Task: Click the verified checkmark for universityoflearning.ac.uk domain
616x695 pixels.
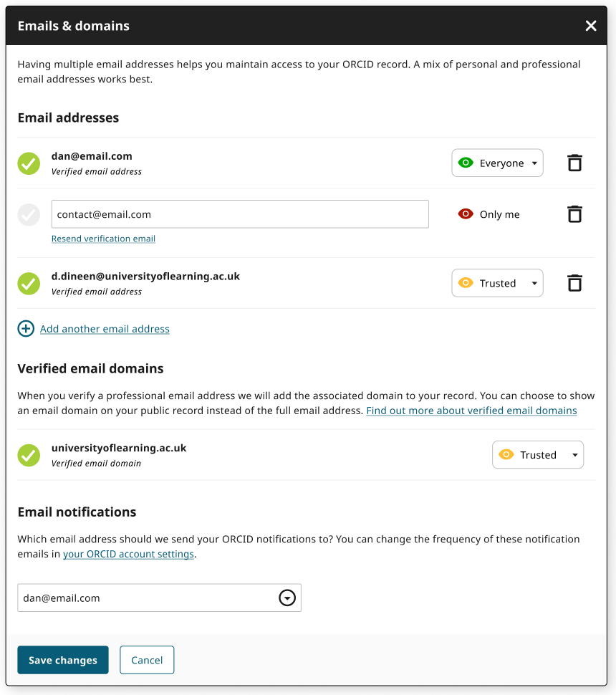Action: coord(29,455)
